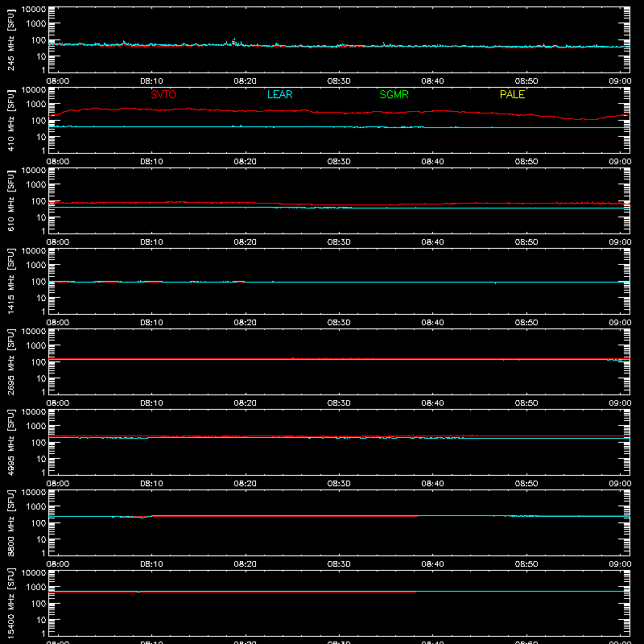644x644 pixels.
Task: Click the 10000 flux label of 245 MHz panel
Action: pos(34,10)
